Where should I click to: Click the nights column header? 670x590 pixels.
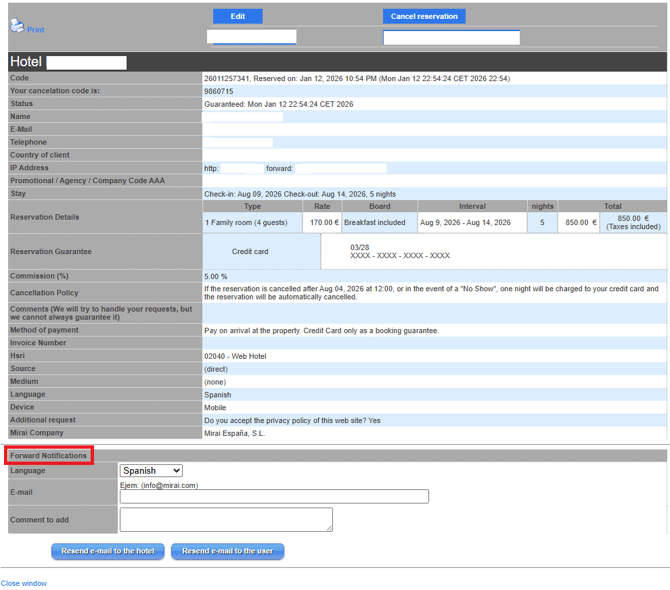click(x=542, y=206)
